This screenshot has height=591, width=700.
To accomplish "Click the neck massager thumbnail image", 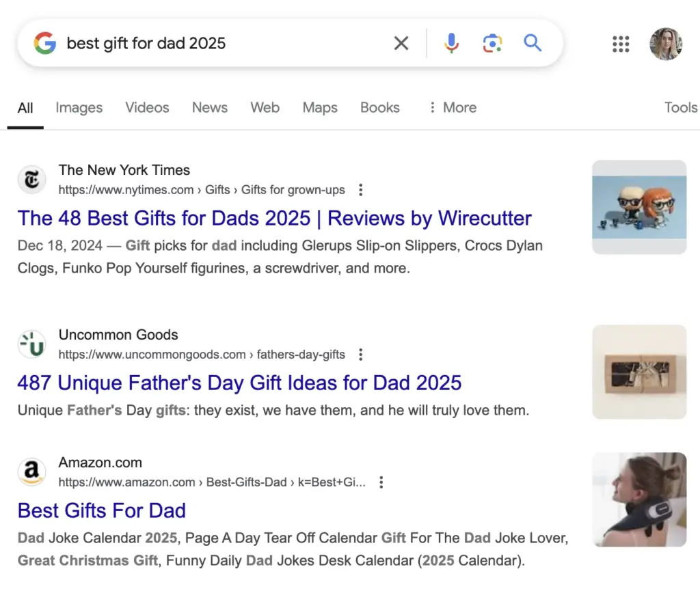I will click(x=639, y=499).
